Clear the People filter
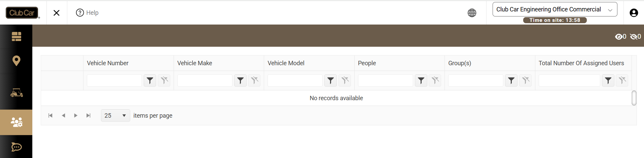The image size is (644, 158). pos(435,81)
